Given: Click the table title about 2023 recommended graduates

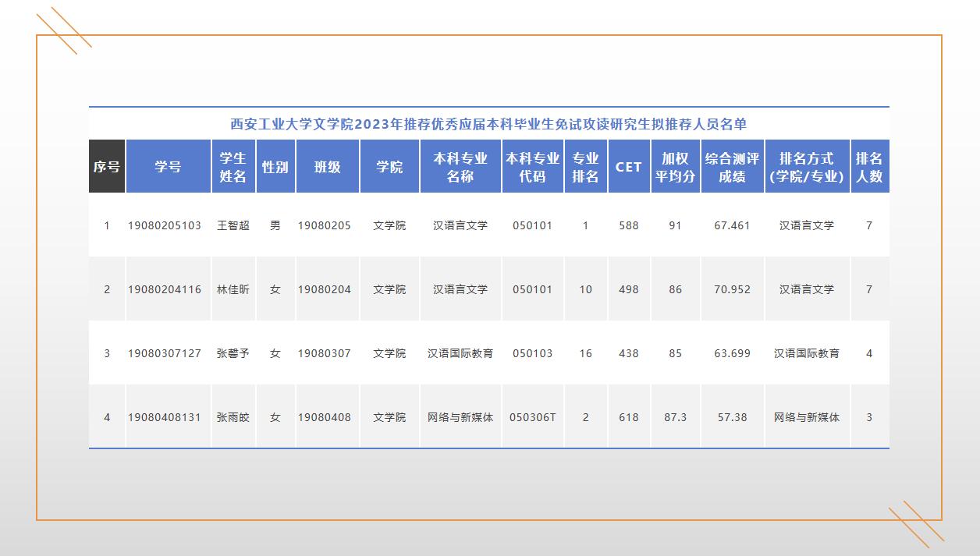Looking at the screenshot, I should [488, 124].
